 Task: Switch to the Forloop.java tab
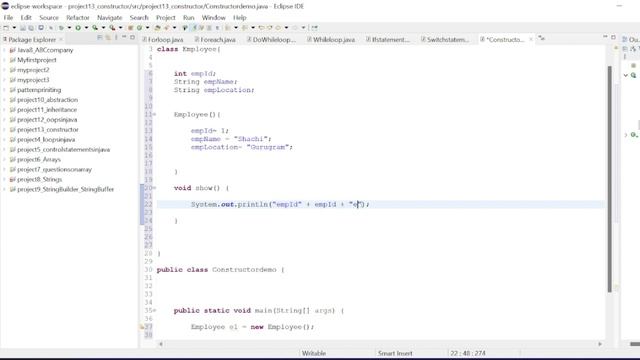coord(163,40)
